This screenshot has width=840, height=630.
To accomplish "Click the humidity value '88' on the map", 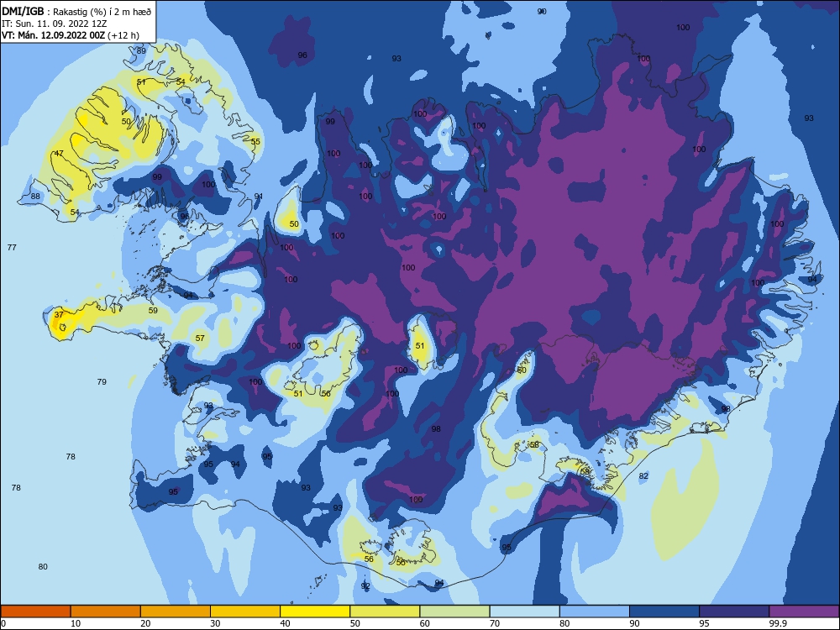I will (x=35, y=196).
